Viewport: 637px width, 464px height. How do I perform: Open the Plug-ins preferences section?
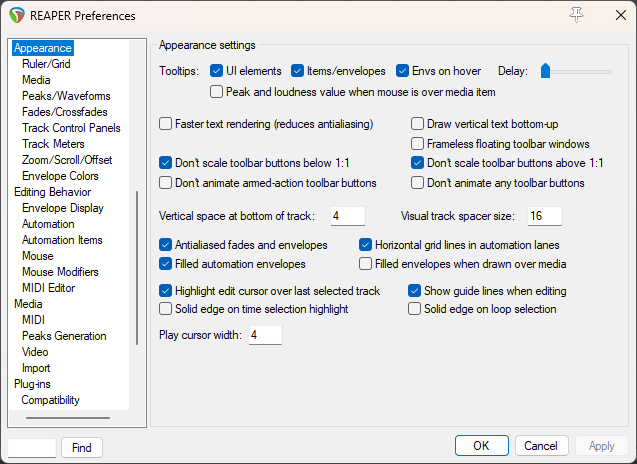(x=32, y=384)
